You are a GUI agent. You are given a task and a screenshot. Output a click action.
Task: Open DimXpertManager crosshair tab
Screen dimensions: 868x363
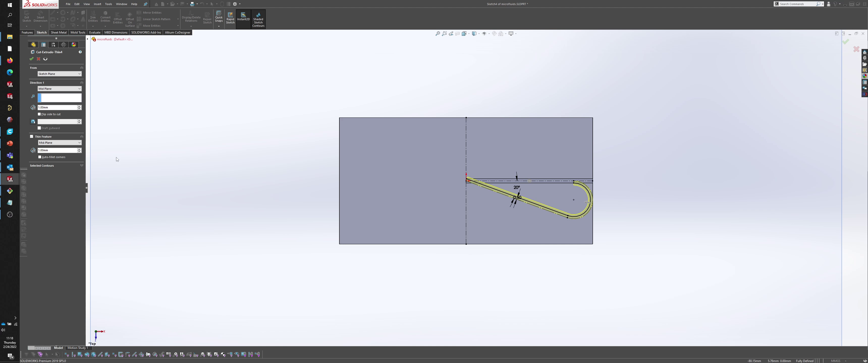(63, 44)
